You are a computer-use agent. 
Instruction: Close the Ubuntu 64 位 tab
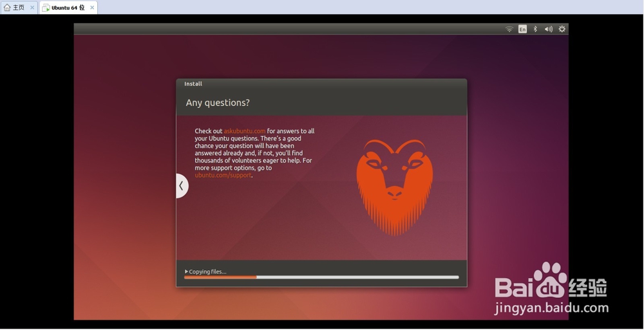(x=92, y=7)
